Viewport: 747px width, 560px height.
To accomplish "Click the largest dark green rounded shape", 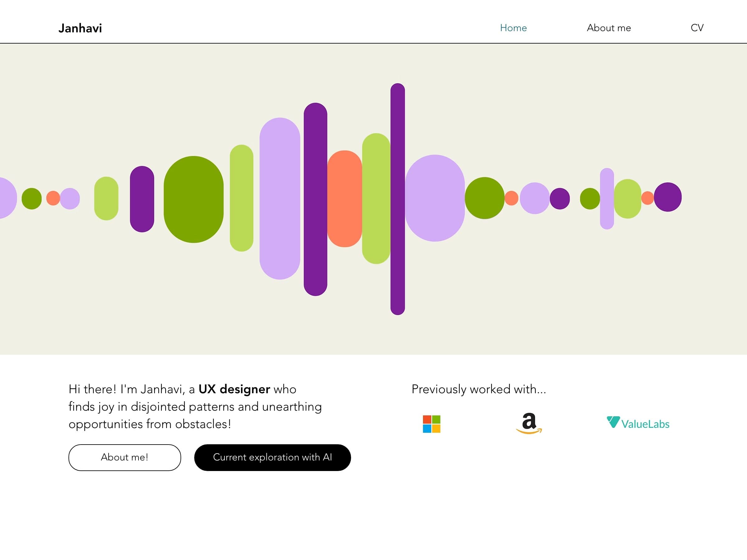I will point(194,199).
